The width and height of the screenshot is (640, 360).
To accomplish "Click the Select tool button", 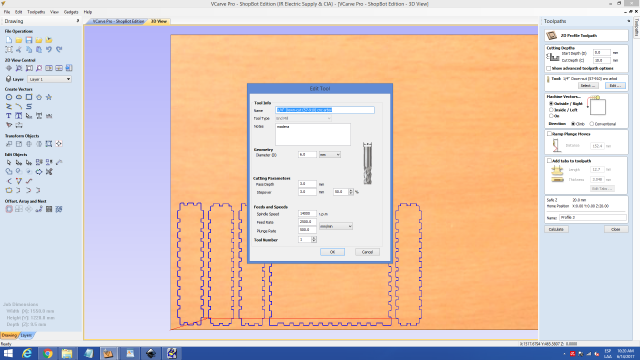I will (x=588, y=86).
